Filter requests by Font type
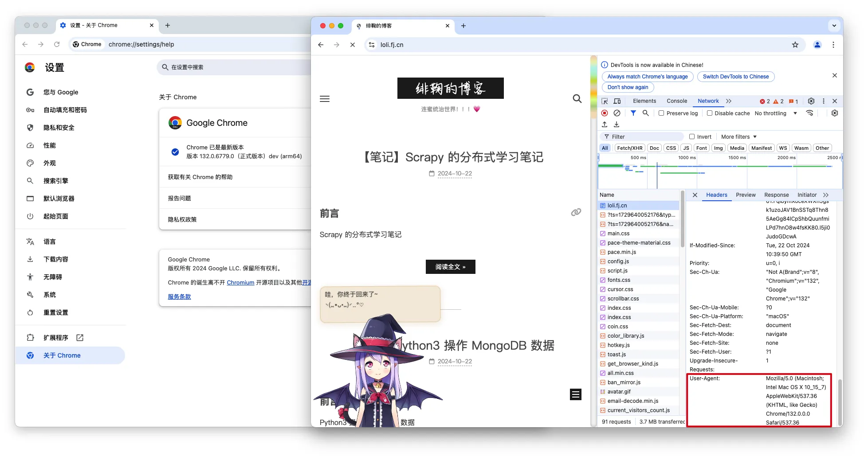The width and height of the screenshot is (868, 460). click(702, 148)
